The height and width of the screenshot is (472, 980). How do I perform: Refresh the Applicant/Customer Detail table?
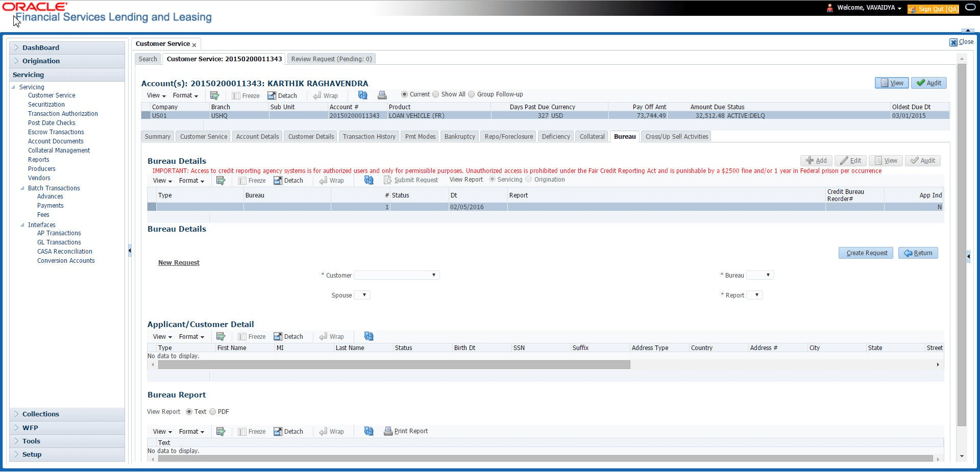(369, 336)
